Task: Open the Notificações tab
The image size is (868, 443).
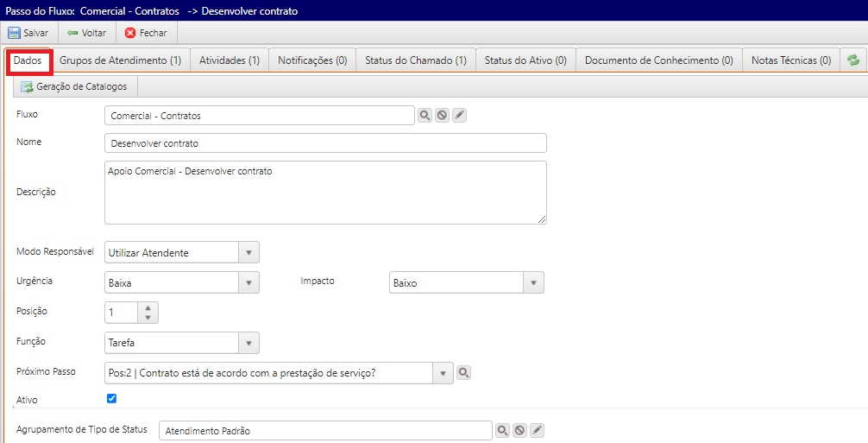Action: point(311,60)
